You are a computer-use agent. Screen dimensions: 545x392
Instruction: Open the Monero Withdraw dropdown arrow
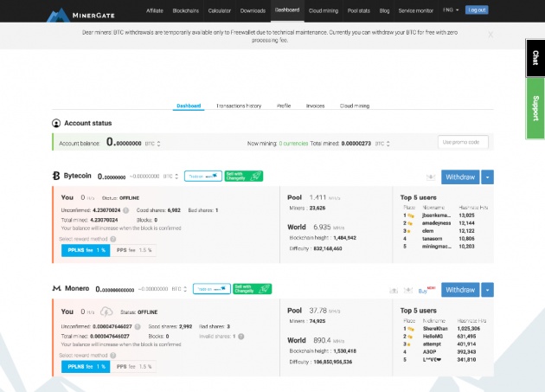tap(487, 290)
